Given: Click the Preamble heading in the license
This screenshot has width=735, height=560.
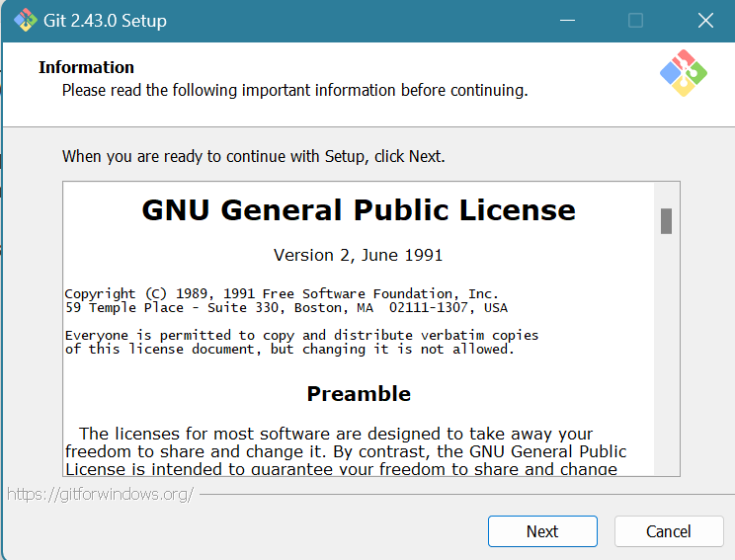Looking at the screenshot, I should click(359, 394).
